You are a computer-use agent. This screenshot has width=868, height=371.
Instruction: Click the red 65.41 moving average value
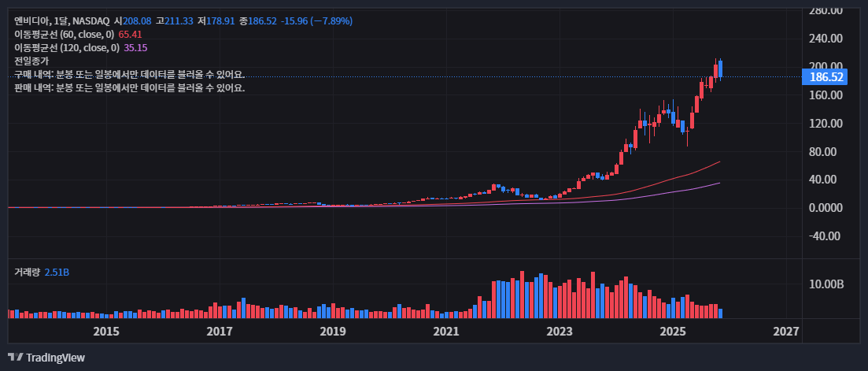point(130,35)
